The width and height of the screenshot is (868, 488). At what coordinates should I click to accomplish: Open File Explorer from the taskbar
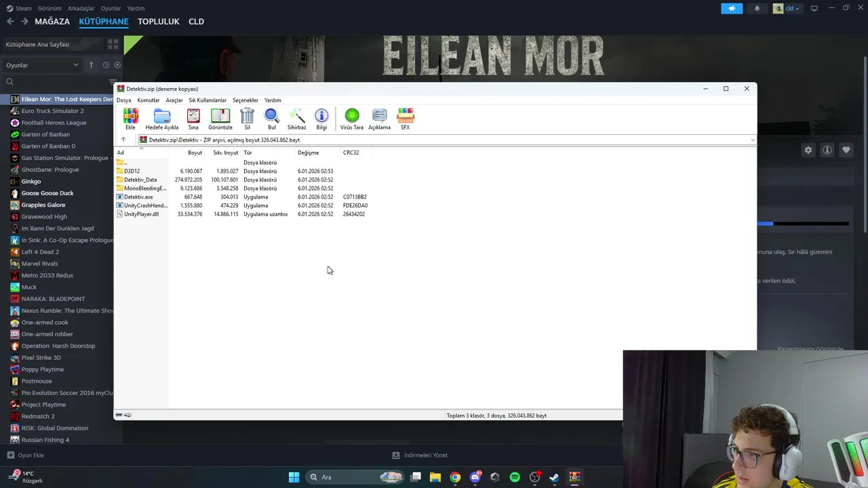pos(435,477)
